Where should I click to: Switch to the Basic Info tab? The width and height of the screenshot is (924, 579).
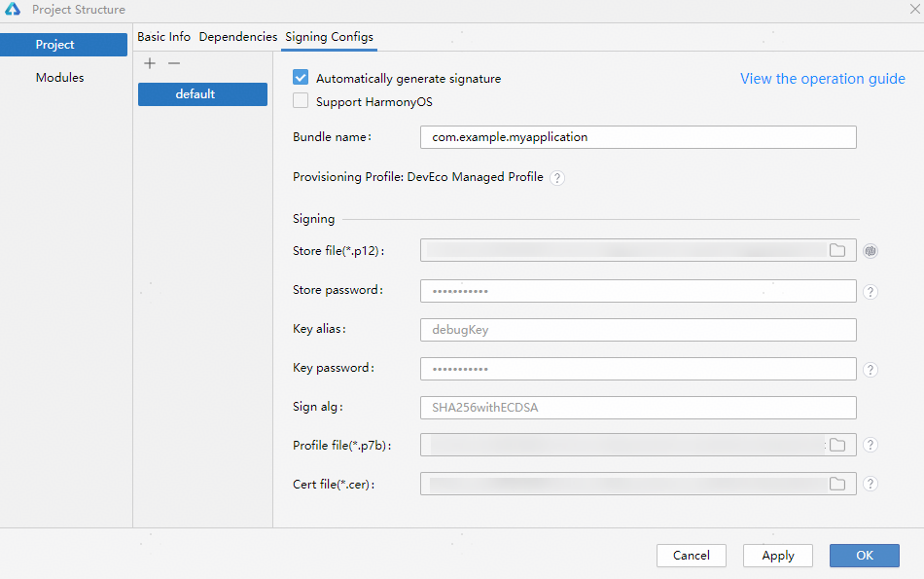[x=163, y=37]
